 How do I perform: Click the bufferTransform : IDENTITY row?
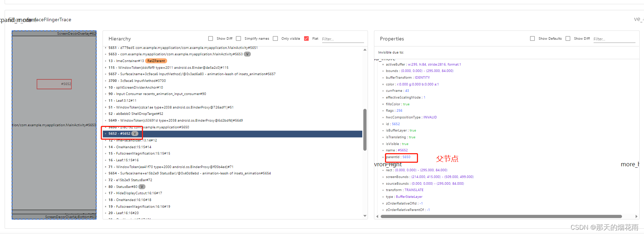[x=408, y=78]
